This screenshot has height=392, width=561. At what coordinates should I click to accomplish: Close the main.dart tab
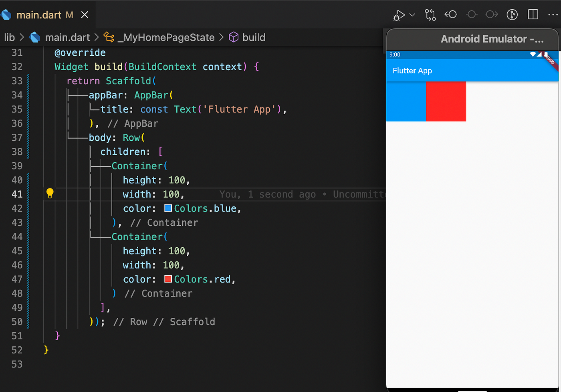point(85,15)
